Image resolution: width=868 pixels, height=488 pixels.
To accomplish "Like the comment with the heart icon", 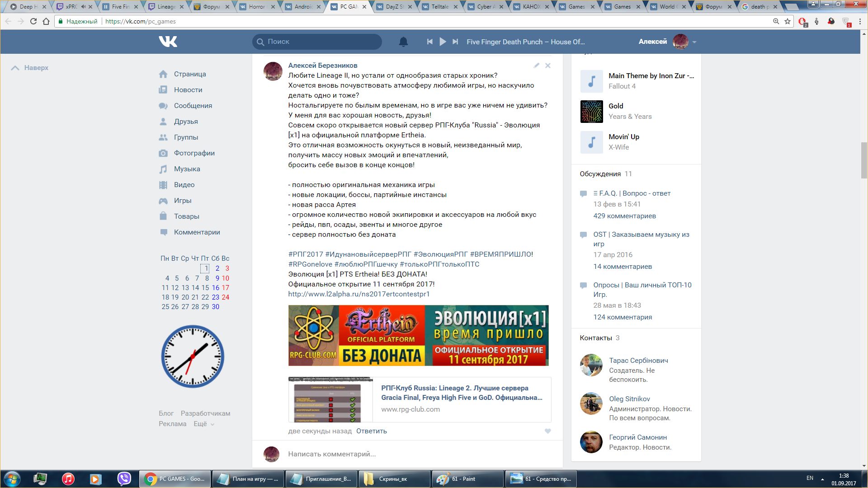I will (547, 431).
